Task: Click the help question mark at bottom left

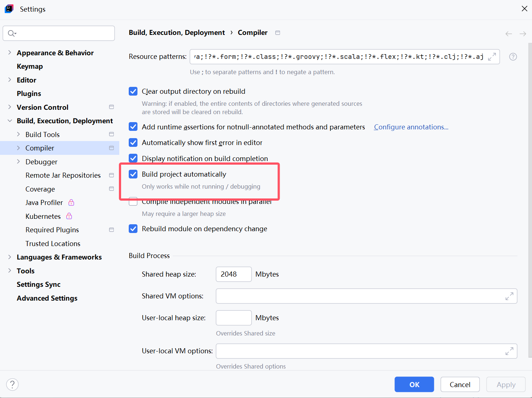Action: (x=12, y=384)
